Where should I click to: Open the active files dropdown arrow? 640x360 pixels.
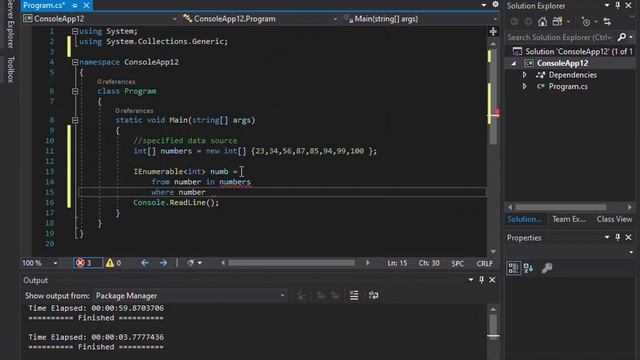(x=484, y=5)
